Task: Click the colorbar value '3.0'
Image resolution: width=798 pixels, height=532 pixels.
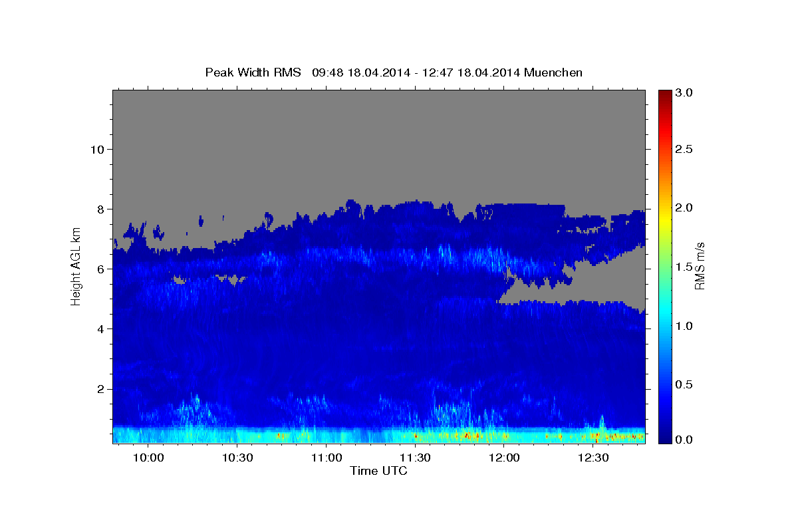Action: (684, 93)
